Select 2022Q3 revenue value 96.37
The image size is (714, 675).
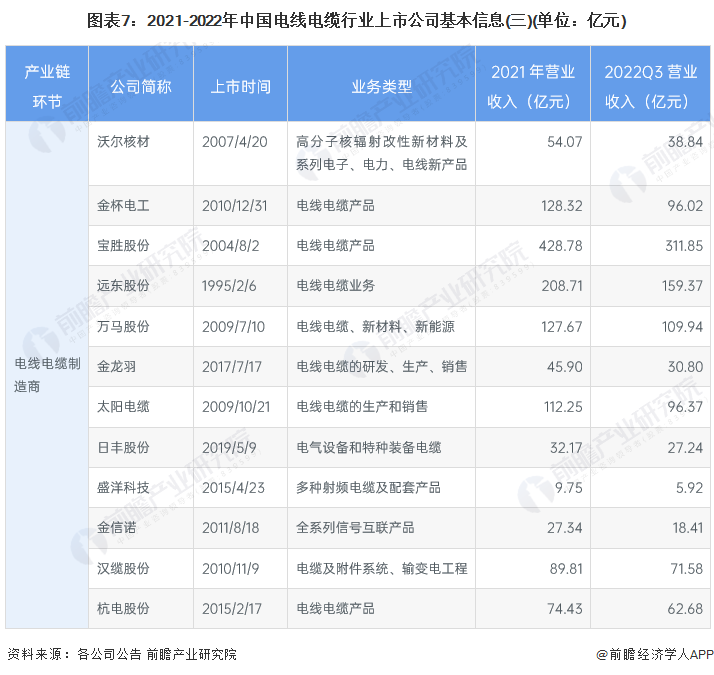click(x=685, y=407)
